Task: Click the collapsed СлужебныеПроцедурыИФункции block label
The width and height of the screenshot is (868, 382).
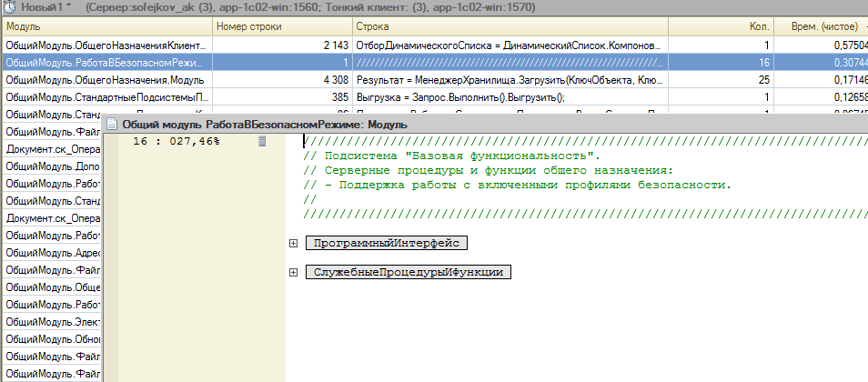Action: click(x=408, y=272)
